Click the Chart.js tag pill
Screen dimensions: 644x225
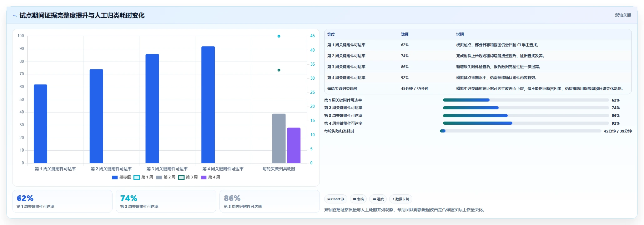click(336, 199)
